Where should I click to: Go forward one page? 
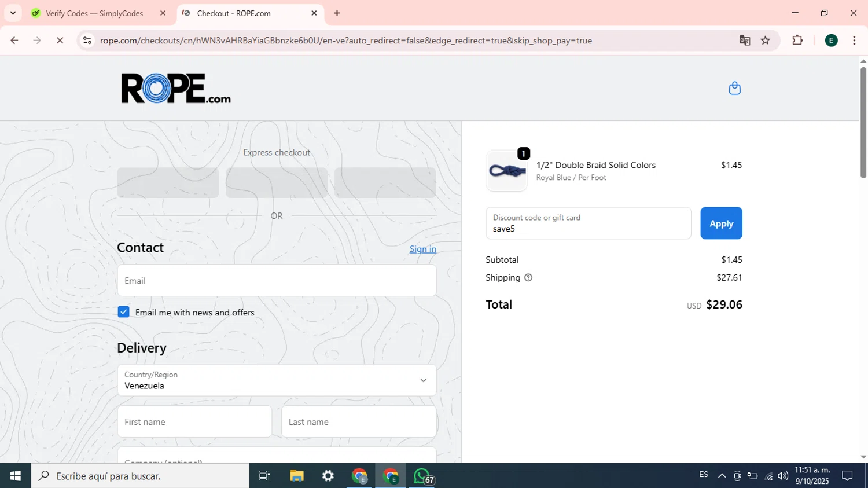pos(37,41)
